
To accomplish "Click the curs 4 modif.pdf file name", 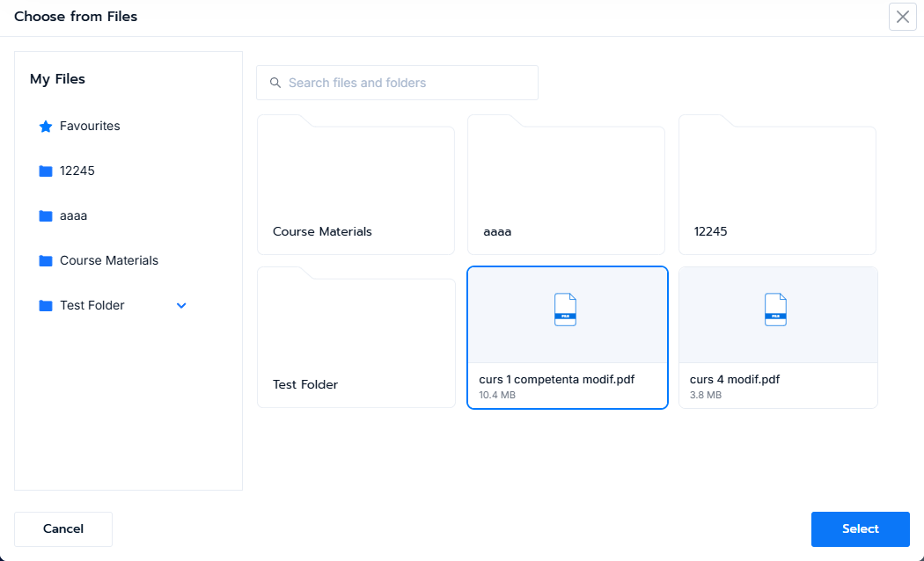I will click(x=735, y=380).
